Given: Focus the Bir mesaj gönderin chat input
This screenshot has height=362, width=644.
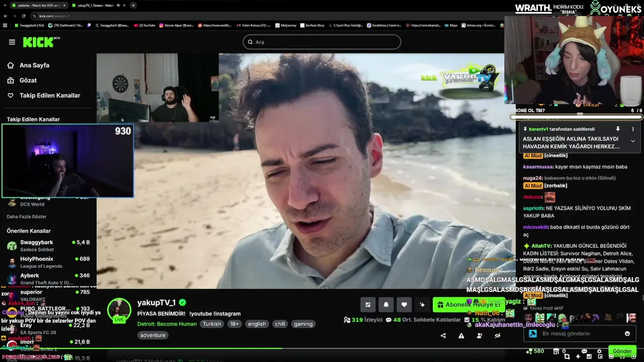Looking at the screenshot, I should [x=580, y=333].
